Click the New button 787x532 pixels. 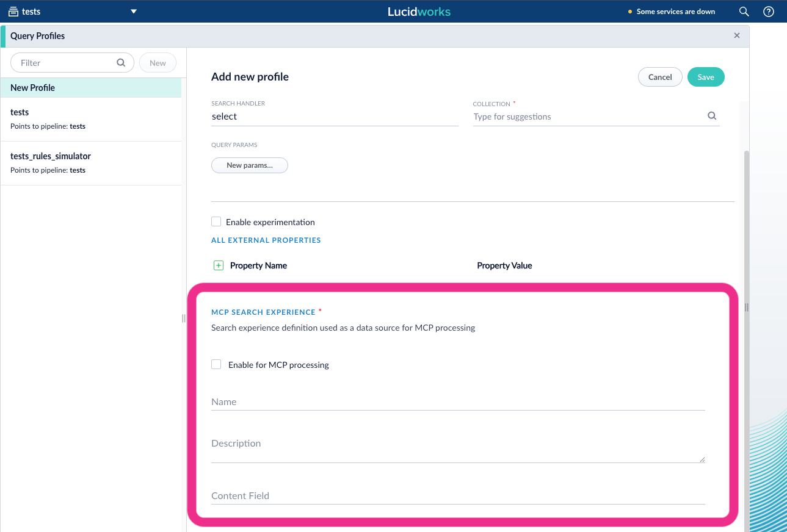coord(158,63)
